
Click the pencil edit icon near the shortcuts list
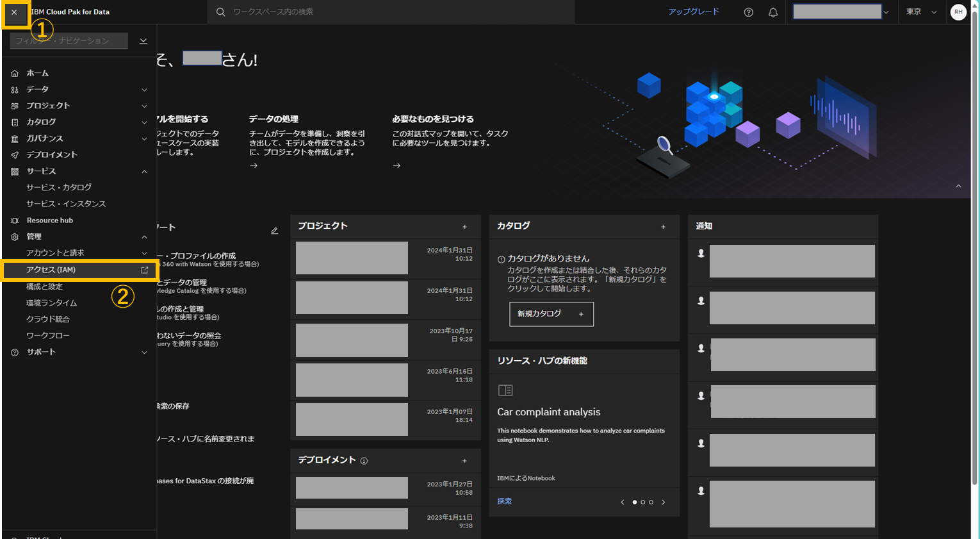274,230
